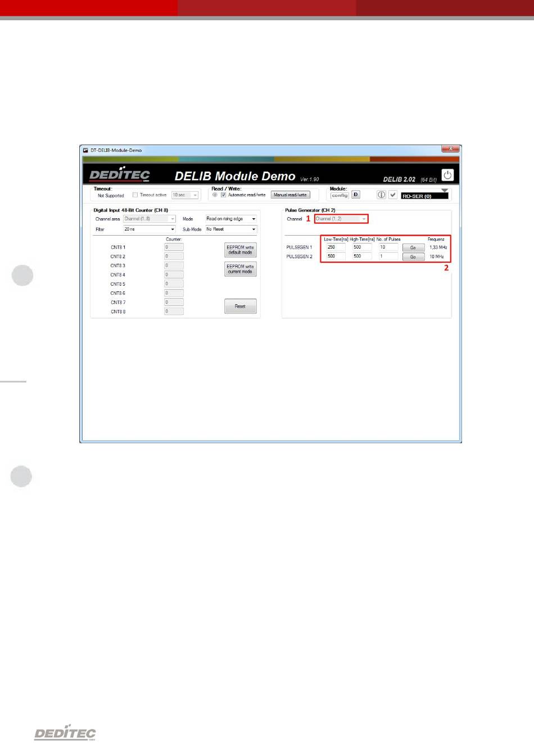Click Go button for PULSEGEN 2

click(x=413, y=257)
